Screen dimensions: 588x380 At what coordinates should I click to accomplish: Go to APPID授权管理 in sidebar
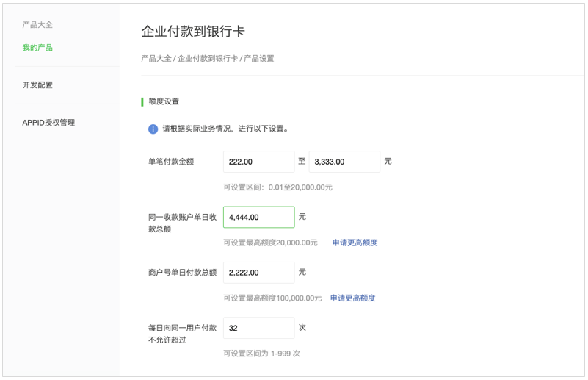[48, 123]
